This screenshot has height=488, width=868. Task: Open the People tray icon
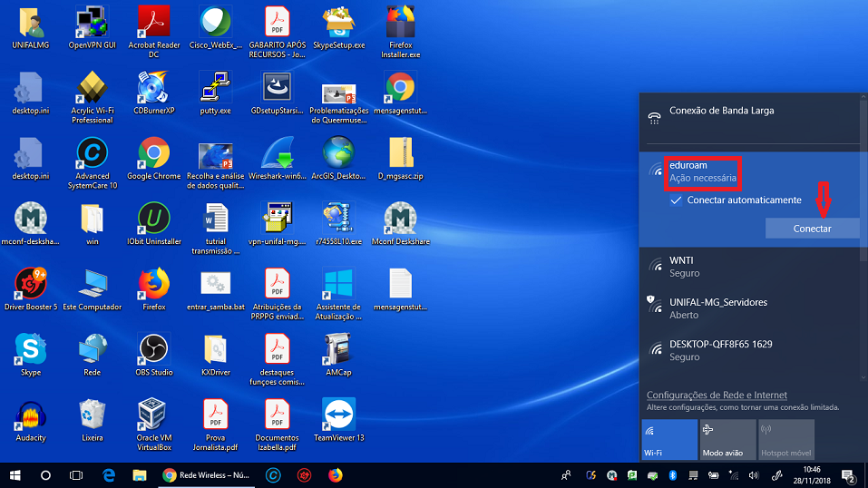(x=566, y=475)
